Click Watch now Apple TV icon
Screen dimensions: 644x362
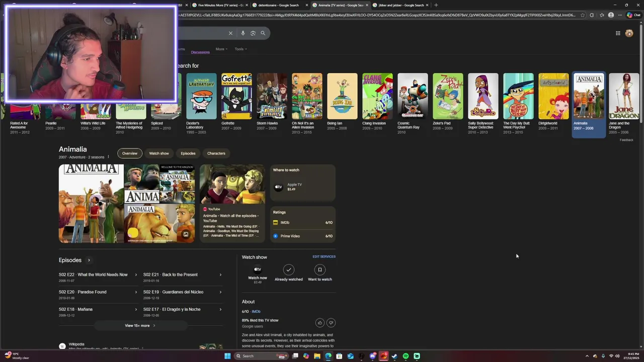[x=257, y=269]
